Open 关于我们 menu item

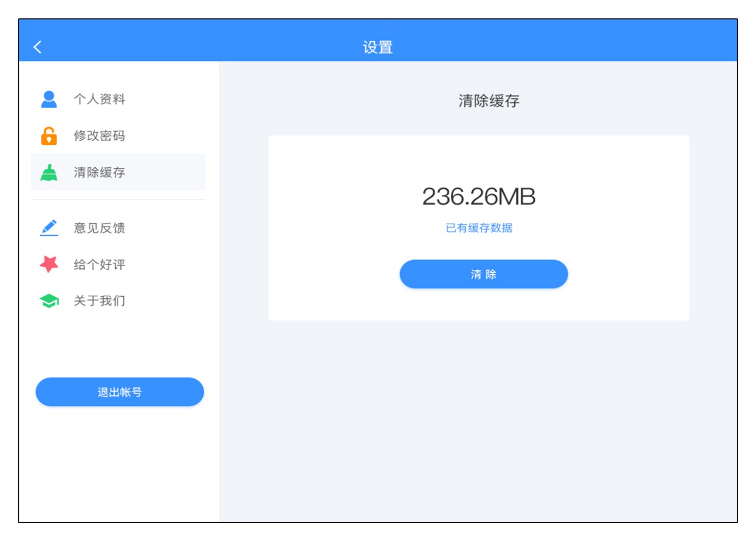(x=118, y=301)
